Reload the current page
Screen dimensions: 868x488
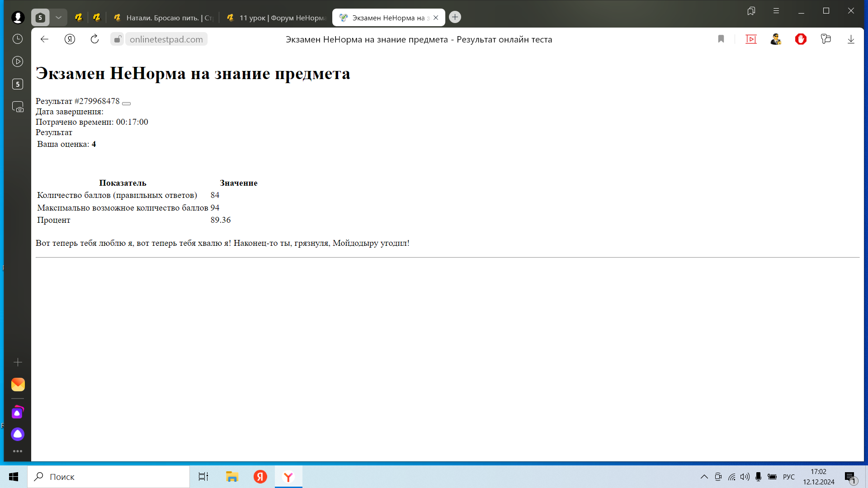(94, 39)
